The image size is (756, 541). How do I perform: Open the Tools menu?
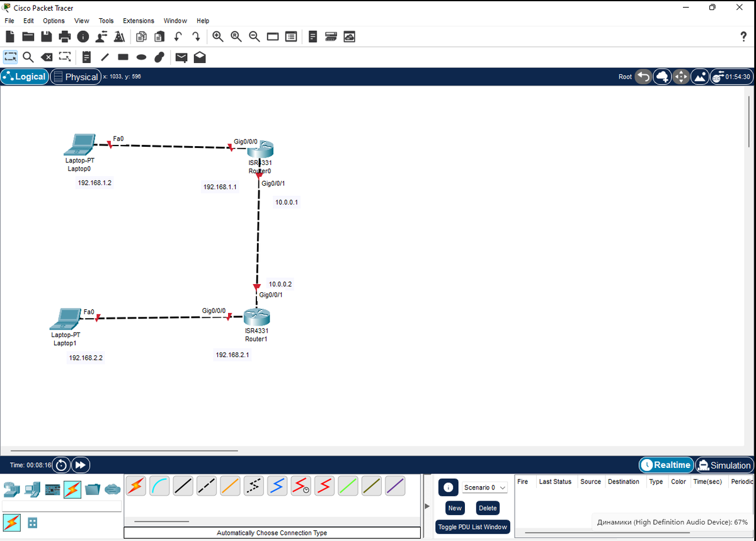coord(106,21)
